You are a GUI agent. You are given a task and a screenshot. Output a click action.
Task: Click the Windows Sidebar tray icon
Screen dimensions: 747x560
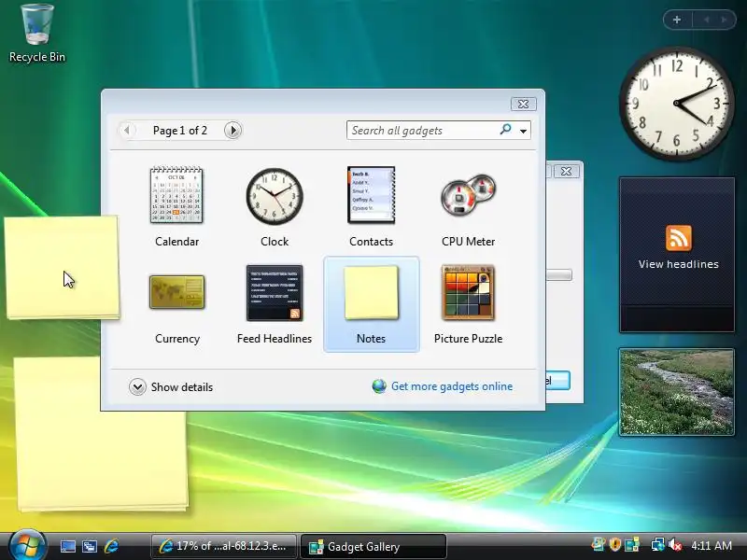coord(633,544)
